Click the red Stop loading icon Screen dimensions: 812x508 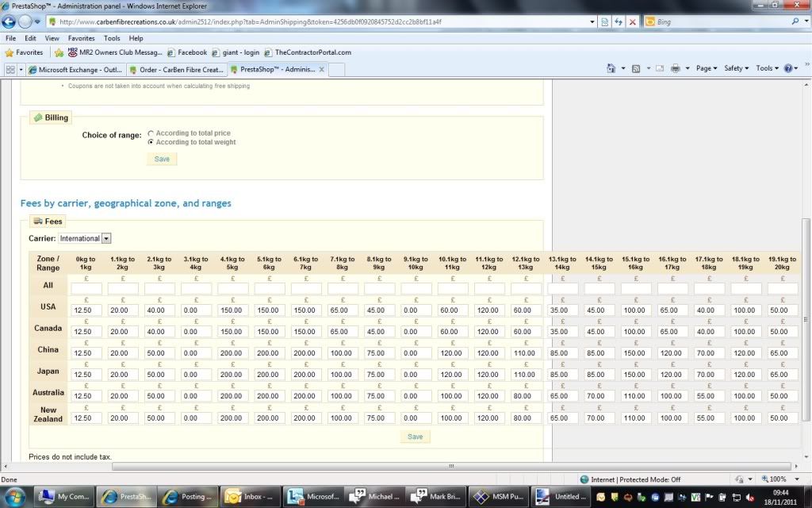pyautogui.click(x=632, y=22)
